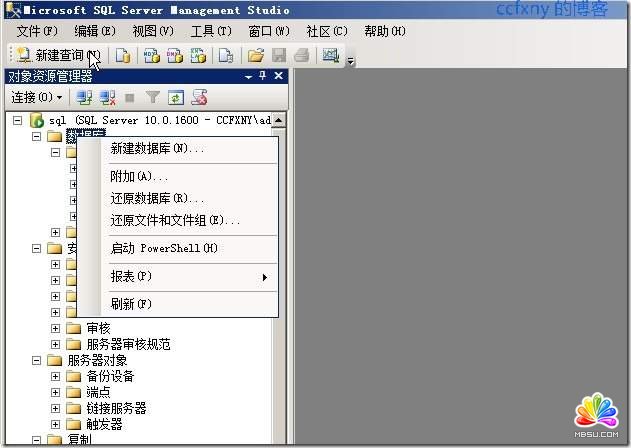Click the Database Engine Query icon in toolbar
Screen dimensions: 631x448
[123, 55]
